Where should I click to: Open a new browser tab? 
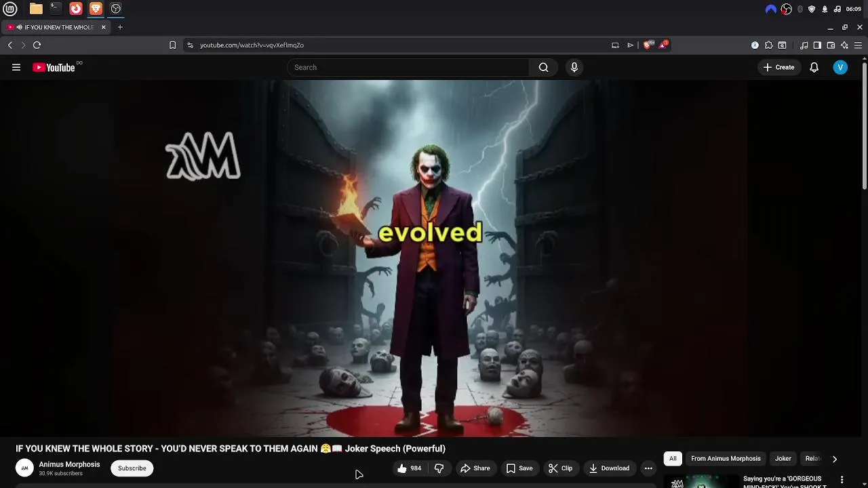tap(120, 27)
